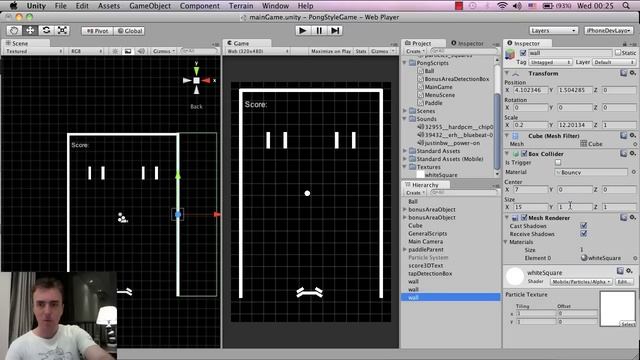Select the Hand tool in toolbar
Image resolution: width=640 pixels, height=360 pixels.
tap(14, 31)
